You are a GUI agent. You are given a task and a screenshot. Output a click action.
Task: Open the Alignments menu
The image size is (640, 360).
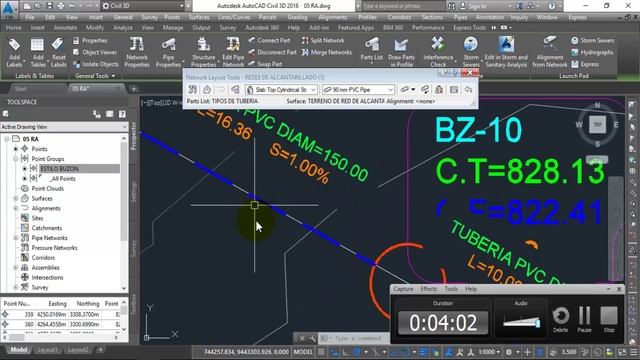(x=332, y=18)
